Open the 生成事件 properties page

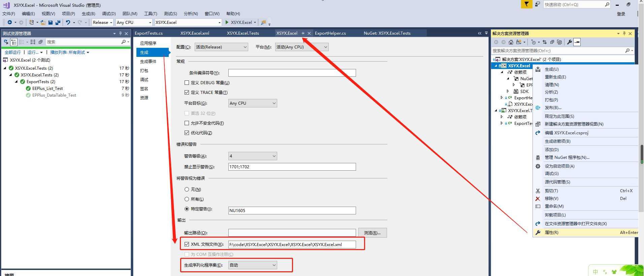click(x=148, y=62)
